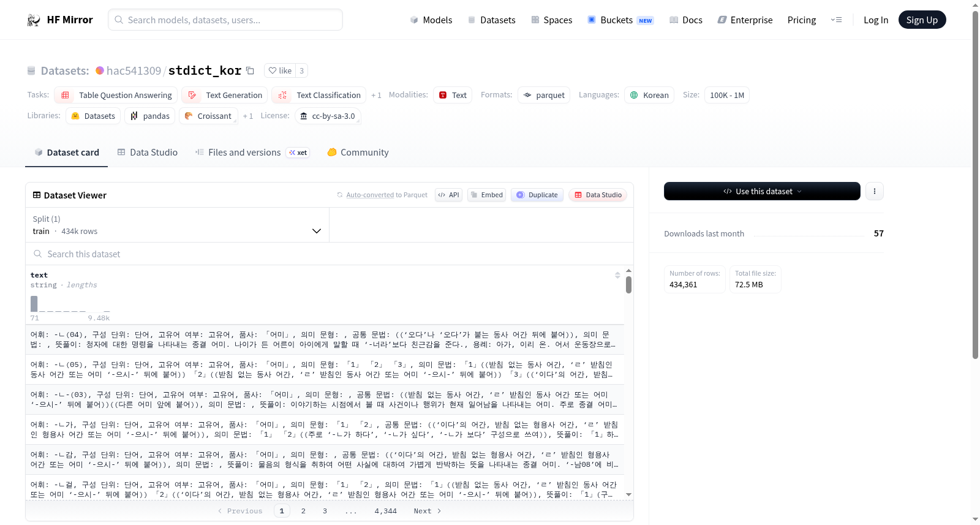
Task: Click the 100K - 1M size tag
Action: [727, 95]
